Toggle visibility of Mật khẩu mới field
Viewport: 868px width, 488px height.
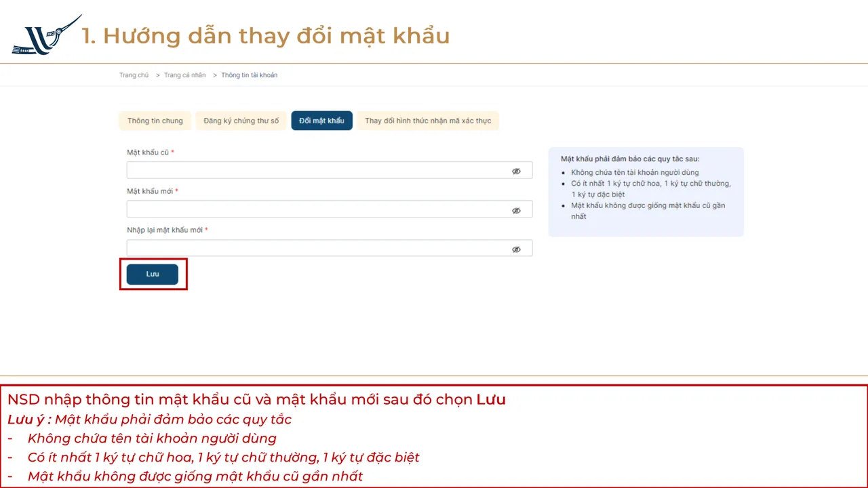pyautogui.click(x=516, y=211)
